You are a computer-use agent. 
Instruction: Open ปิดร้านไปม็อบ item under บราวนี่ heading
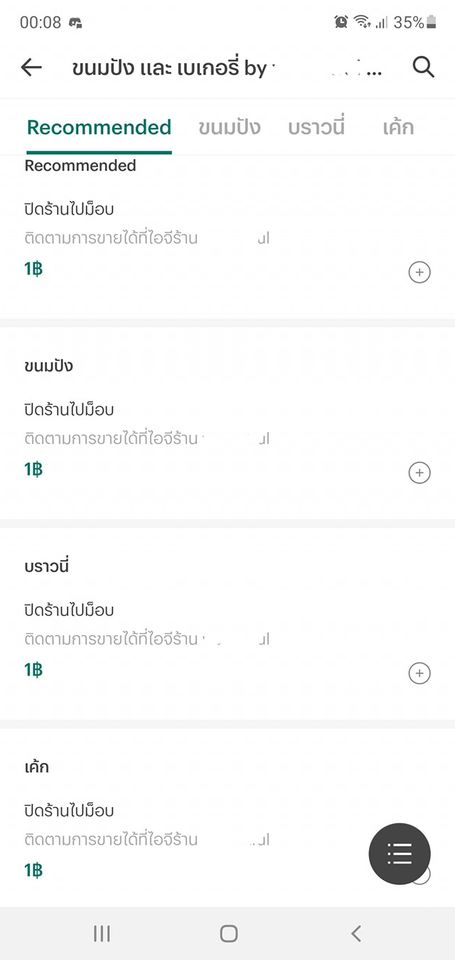69,610
